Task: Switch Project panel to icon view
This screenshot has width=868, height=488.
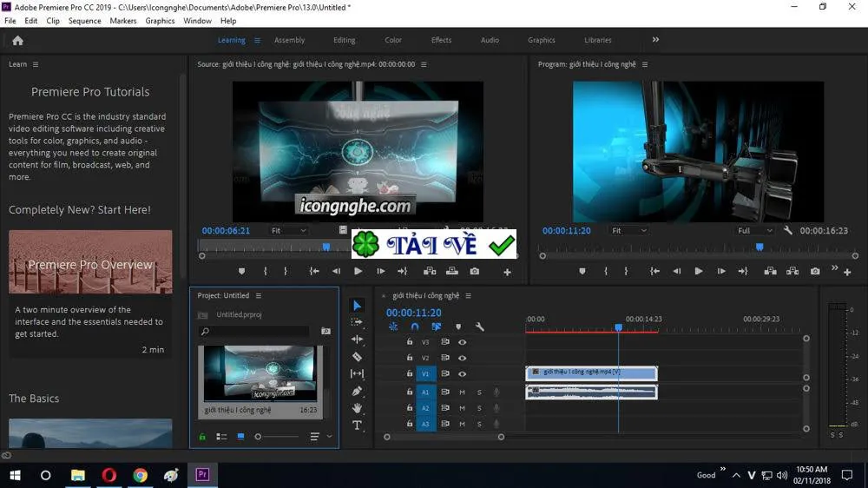Action: click(240, 437)
